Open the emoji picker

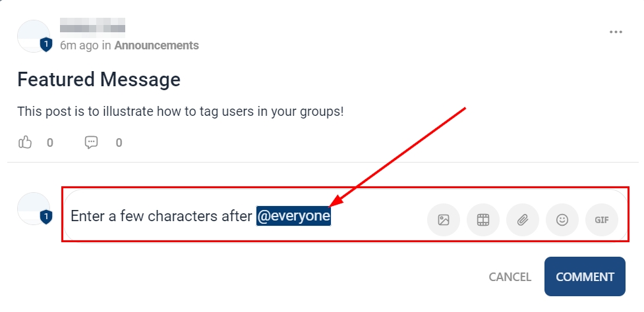(x=562, y=220)
